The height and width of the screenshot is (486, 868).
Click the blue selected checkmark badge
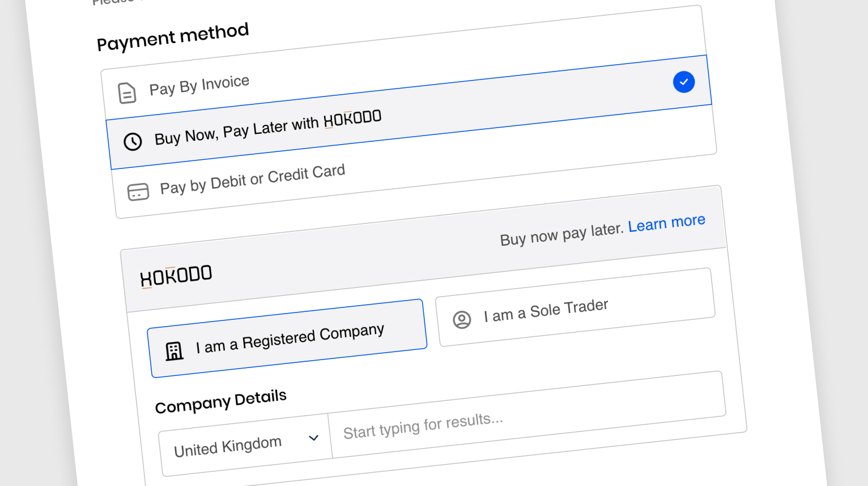tap(684, 82)
